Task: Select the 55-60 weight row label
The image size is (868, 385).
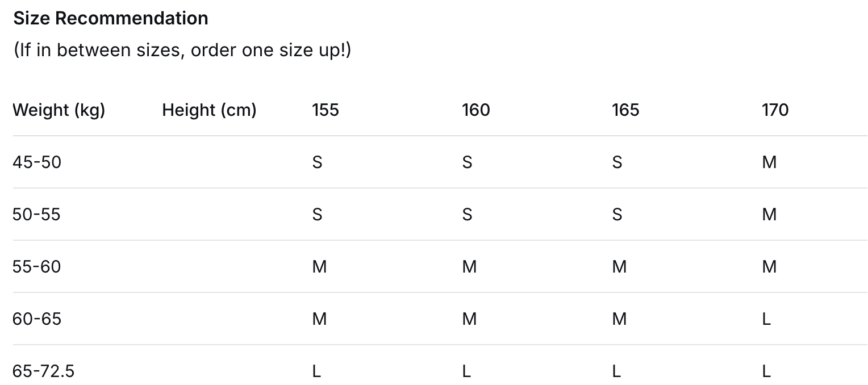Action: 37,267
